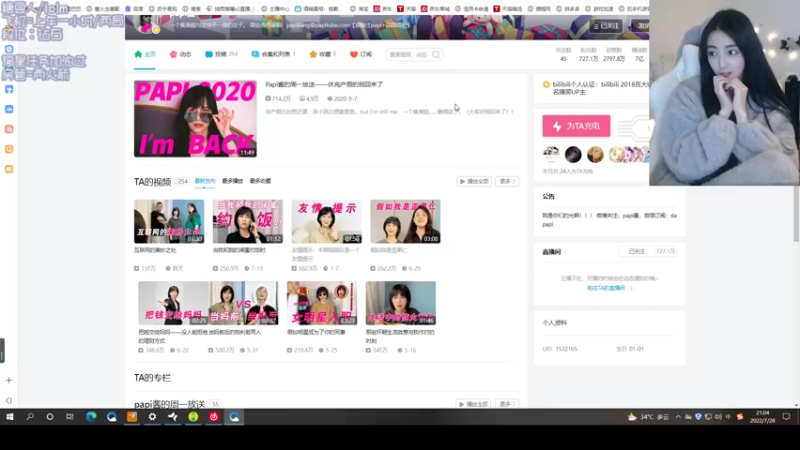Click 播放全部 in TA的视频 section
The width and height of the screenshot is (800, 450).
coord(474,181)
